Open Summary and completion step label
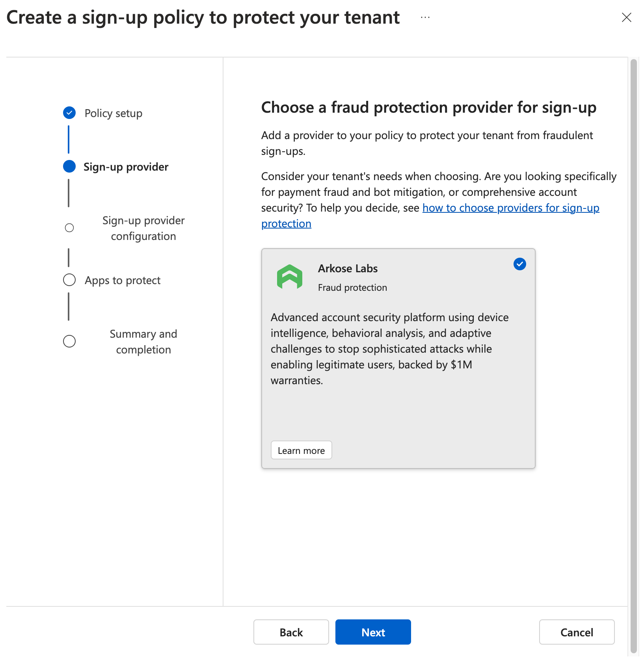 [143, 342]
